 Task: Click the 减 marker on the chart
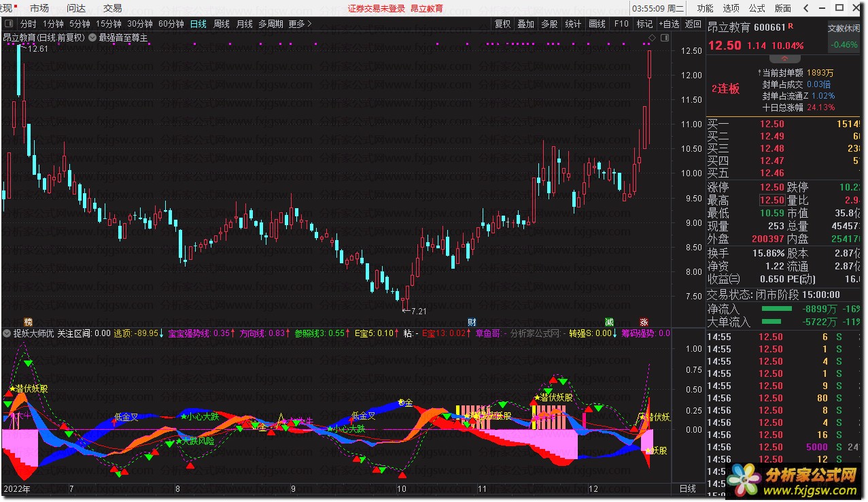610,322
